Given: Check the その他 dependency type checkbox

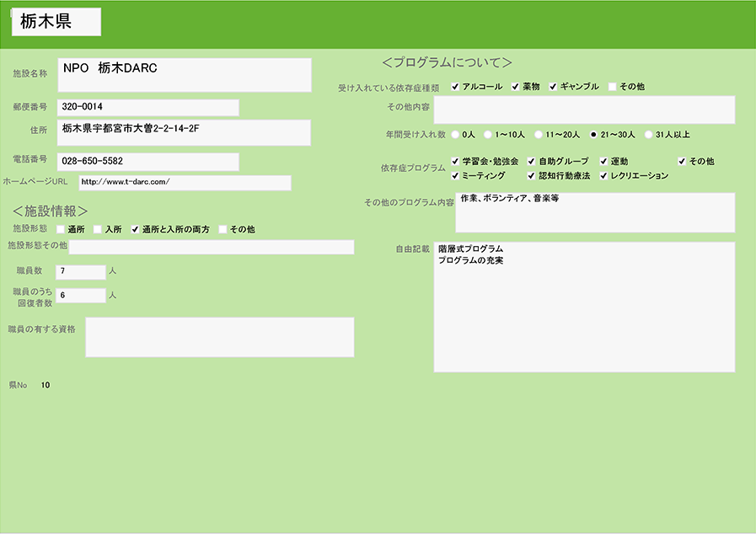Looking at the screenshot, I should (x=613, y=87).
